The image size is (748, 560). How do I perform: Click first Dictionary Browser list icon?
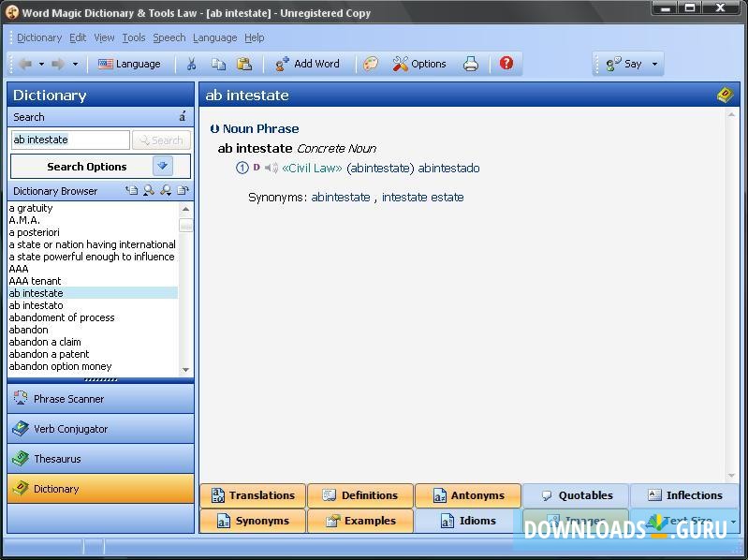point(132,190)
